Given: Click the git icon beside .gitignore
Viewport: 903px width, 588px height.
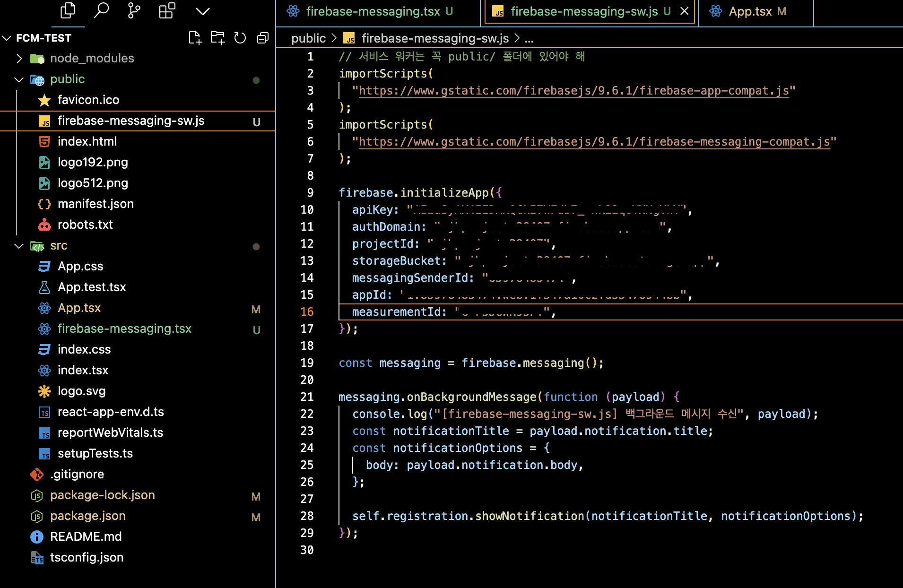Looking at the screenshot, I should tap(37, 474).
